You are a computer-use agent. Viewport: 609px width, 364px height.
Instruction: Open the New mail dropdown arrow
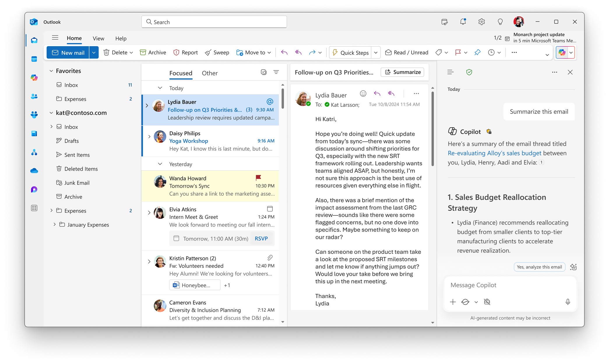[94, 53]
